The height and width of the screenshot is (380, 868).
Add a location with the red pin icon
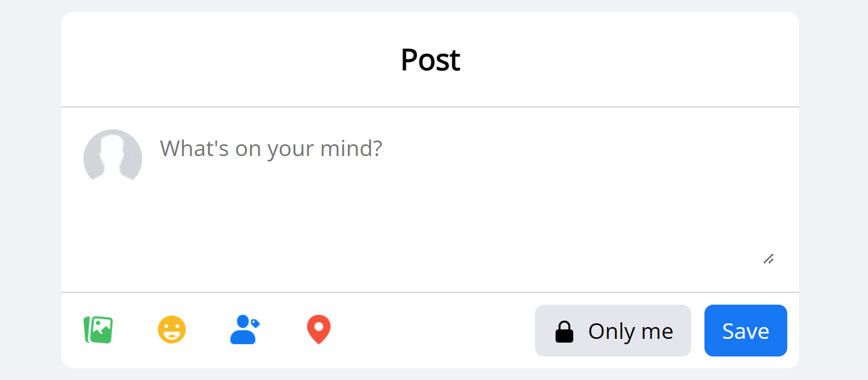click(x=319, y=329)
